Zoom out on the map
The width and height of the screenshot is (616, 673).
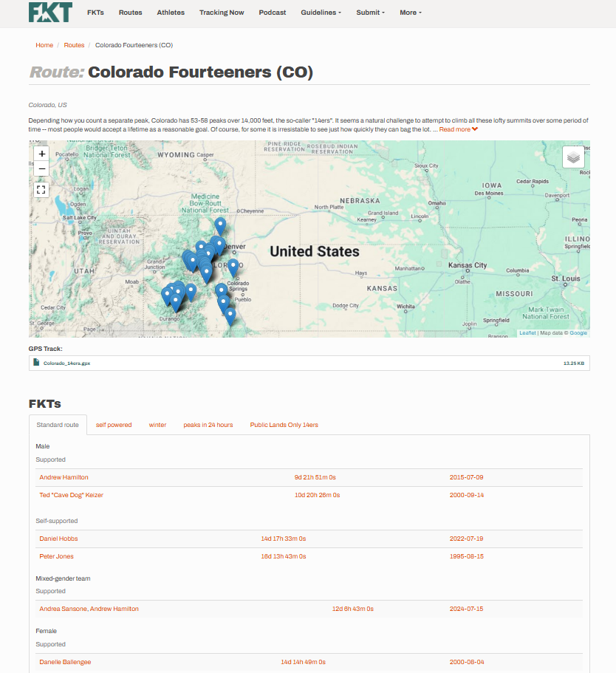(41, 168)
